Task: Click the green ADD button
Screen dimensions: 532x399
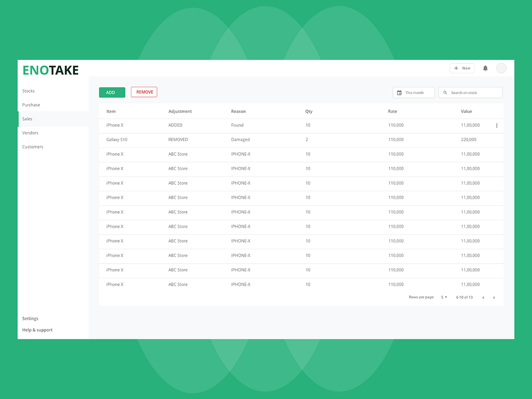Action: click(112, 92)
